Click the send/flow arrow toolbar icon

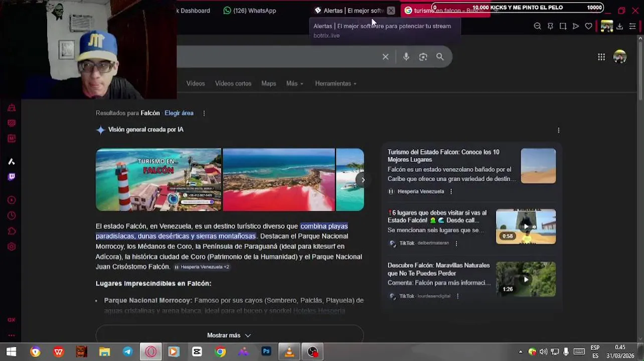(x=576, y=26)
